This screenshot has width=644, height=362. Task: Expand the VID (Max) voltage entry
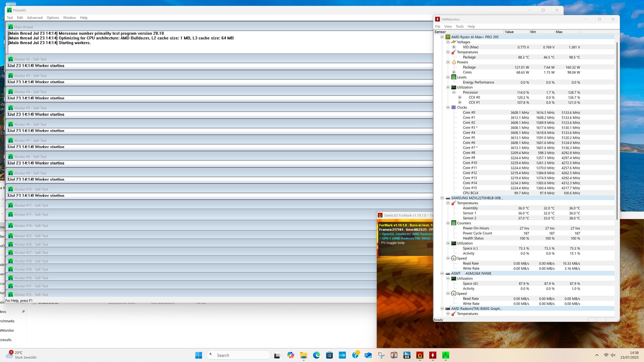[x=454, y=47]
